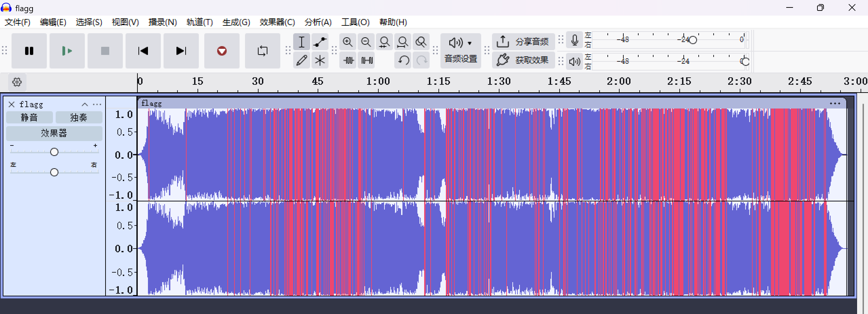This screenshot has width=868, height=314.
Task: Solo the flagg track with 独奏
Action: [x=79, y=117]
